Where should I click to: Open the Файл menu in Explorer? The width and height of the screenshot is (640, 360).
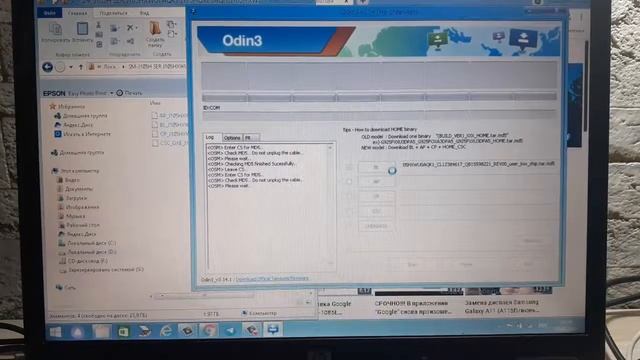[x=49, y=13]
